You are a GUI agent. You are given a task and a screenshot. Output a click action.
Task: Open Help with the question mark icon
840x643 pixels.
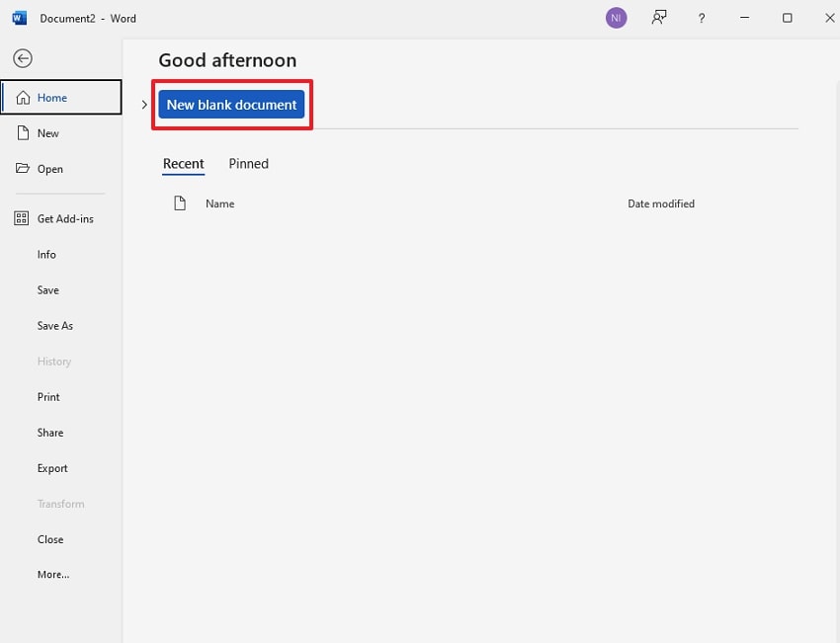[x=702, y=18]
